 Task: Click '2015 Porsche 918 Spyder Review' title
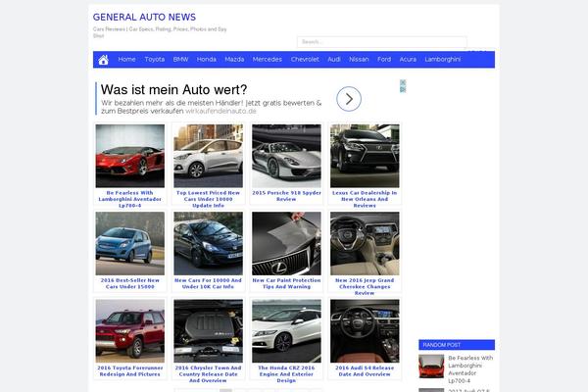point(286,196)
